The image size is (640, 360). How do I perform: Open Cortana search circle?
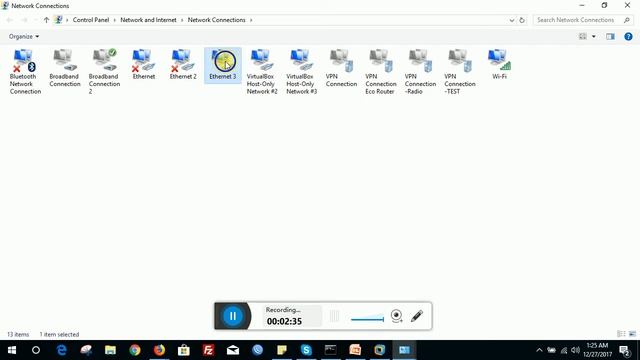click(36, 350)
